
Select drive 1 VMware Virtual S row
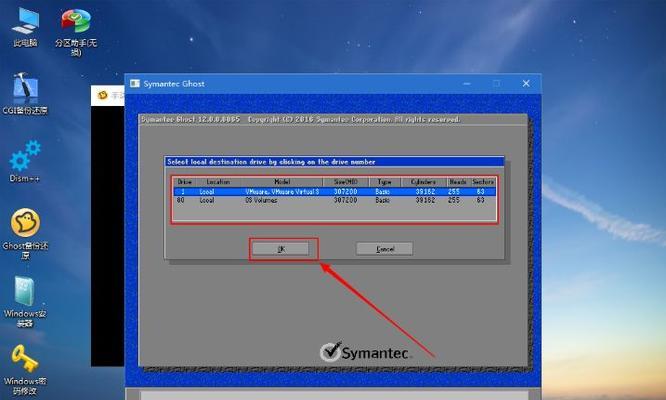334,192
